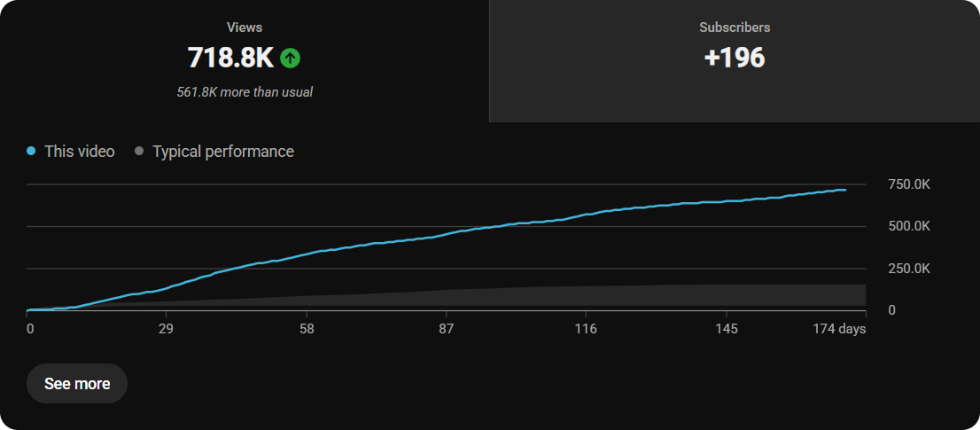Click the 561.8K more than usual text
This screenshot has width=980, height=430.
tap(245, 92)
